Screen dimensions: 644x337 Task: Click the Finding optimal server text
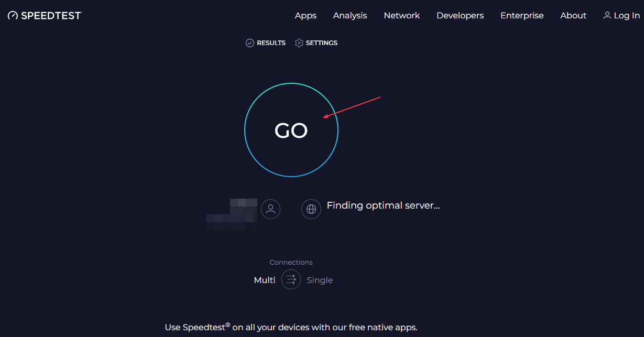(x=383, y=205)
